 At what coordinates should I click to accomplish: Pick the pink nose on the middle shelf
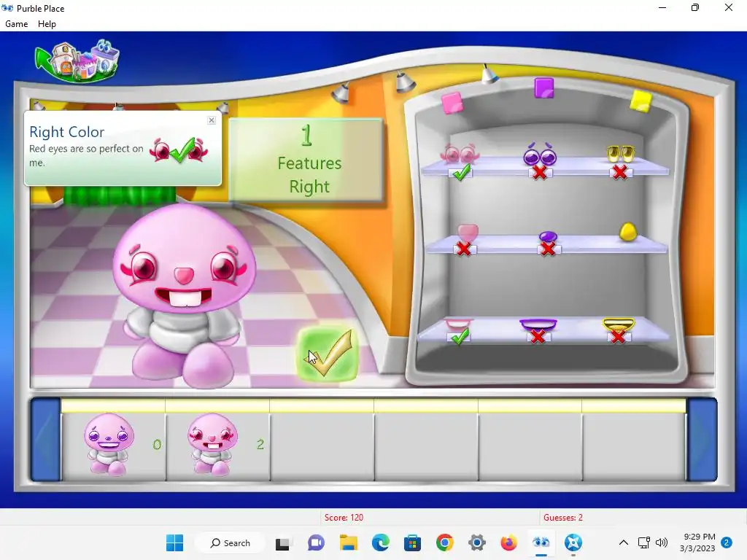click(468, 233)
